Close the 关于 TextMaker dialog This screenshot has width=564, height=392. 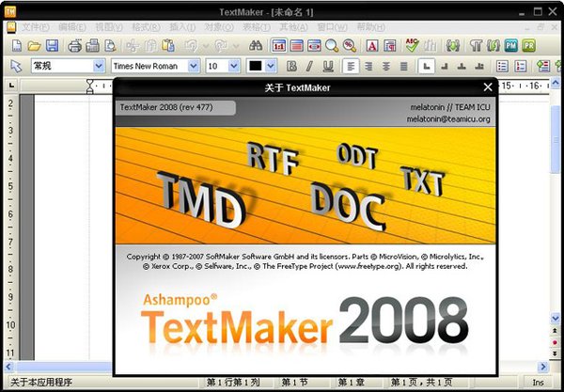point(488,87)
